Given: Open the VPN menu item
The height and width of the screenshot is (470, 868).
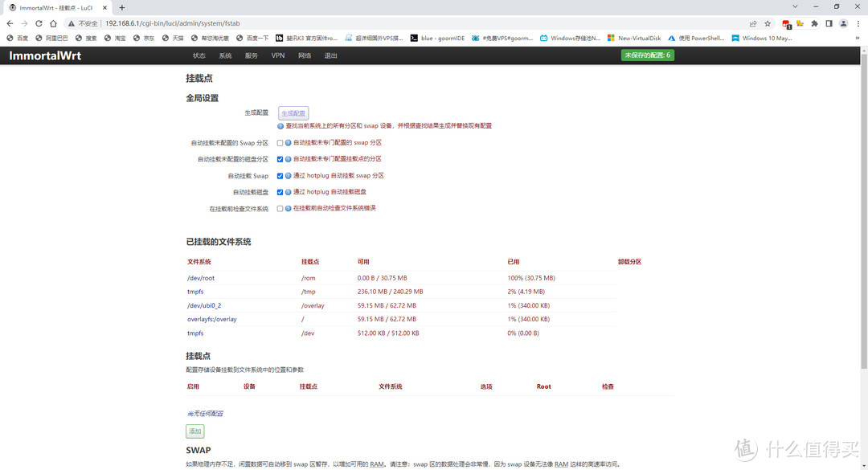Looking at the screenshot, I should pos(278,55).
